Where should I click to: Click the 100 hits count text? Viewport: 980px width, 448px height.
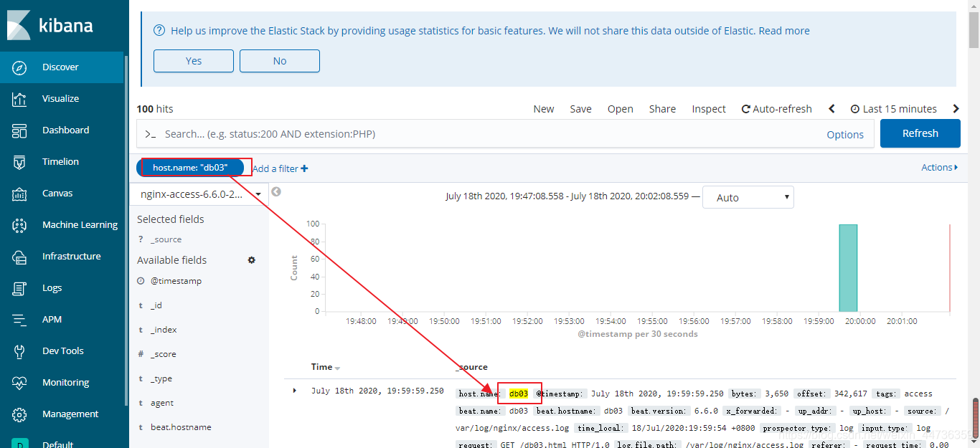click(155, 109)
